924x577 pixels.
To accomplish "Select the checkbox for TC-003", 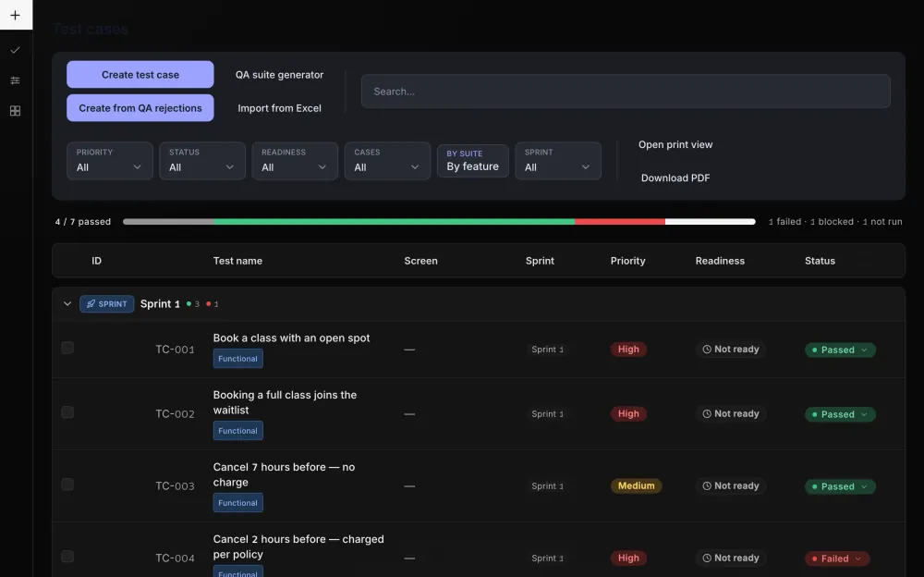I will coord(67,484).
